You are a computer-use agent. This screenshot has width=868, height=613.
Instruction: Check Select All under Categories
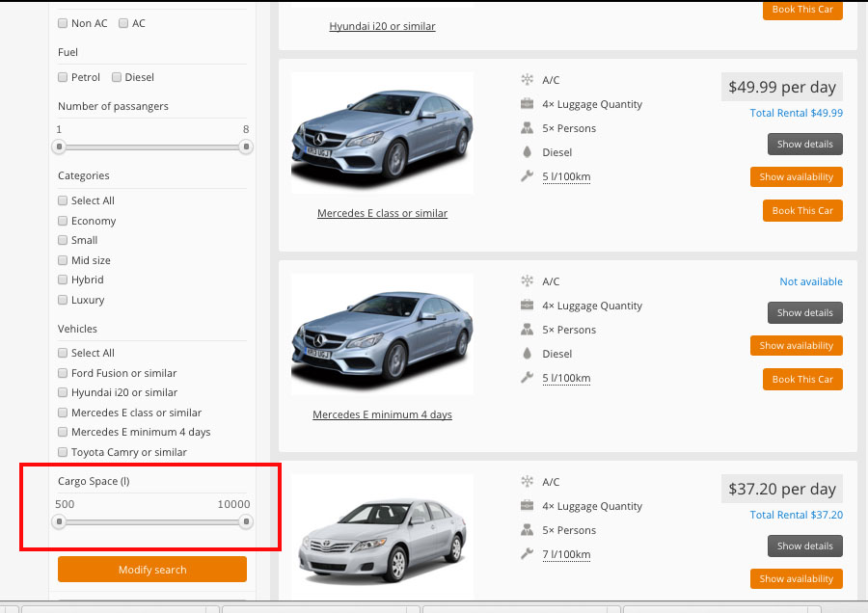pos(63,200)
